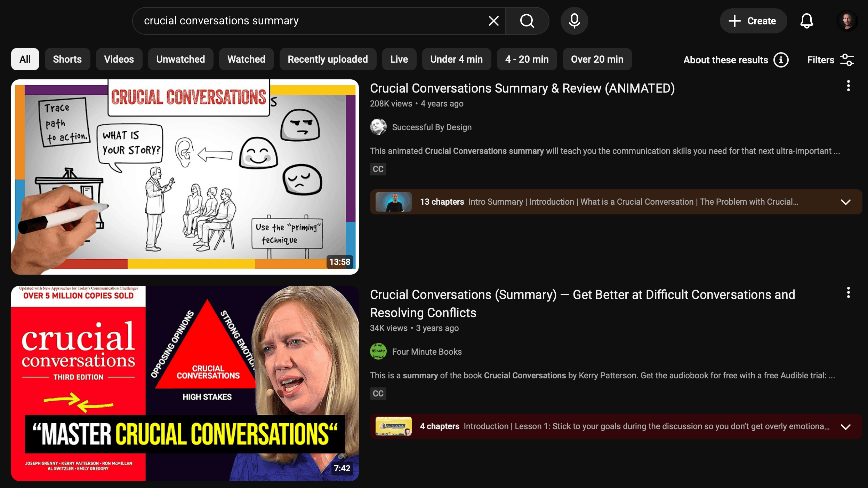Viewport: 868px width, 488px height.
Task: Click the magnifying glass search button
Action: click(x=527, y=21)
